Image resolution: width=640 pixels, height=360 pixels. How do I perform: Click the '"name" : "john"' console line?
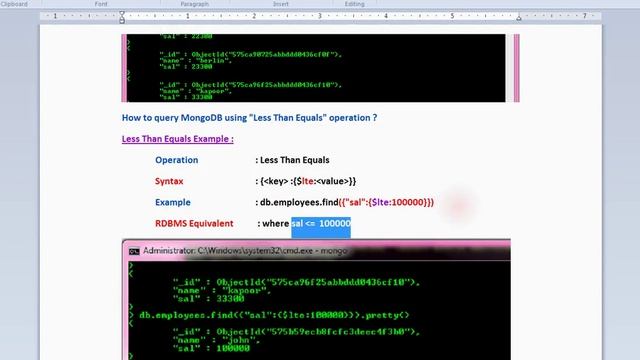tap(217, 340)
